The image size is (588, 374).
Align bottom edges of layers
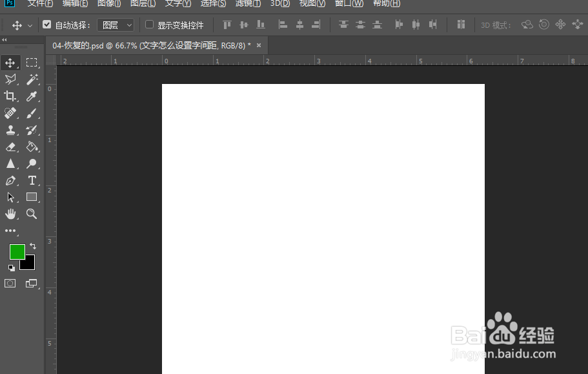261,25
